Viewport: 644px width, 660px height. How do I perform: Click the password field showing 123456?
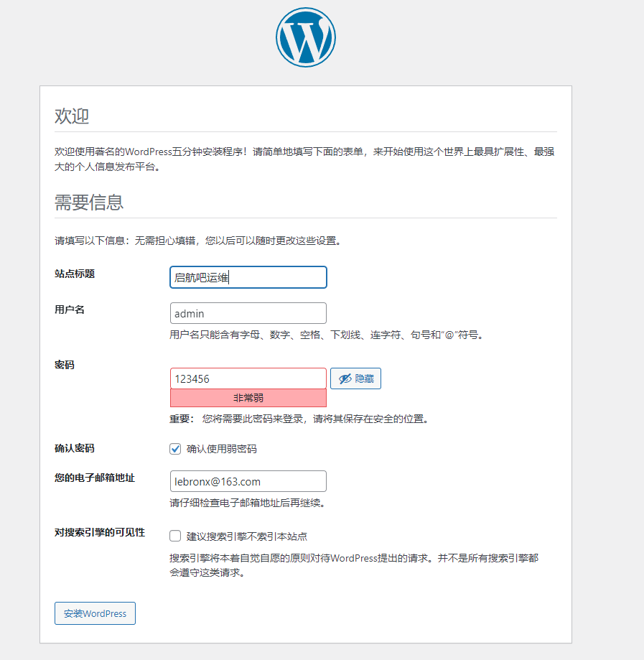pos(248,378)
